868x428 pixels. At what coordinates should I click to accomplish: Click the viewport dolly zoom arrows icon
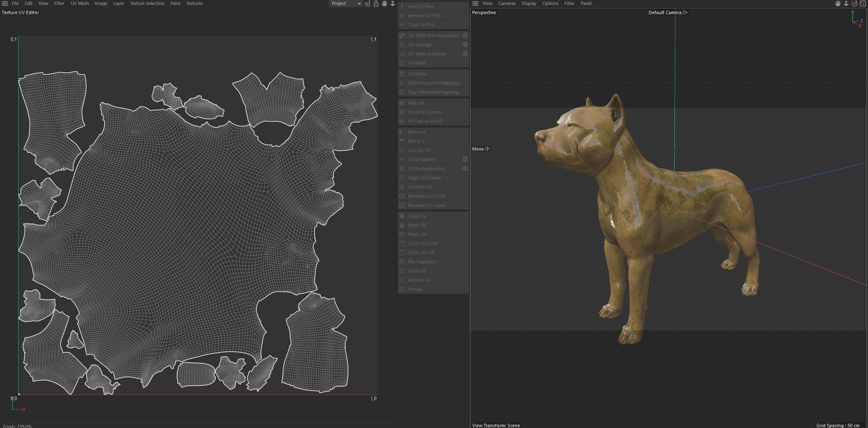click(x=846, y=3)
